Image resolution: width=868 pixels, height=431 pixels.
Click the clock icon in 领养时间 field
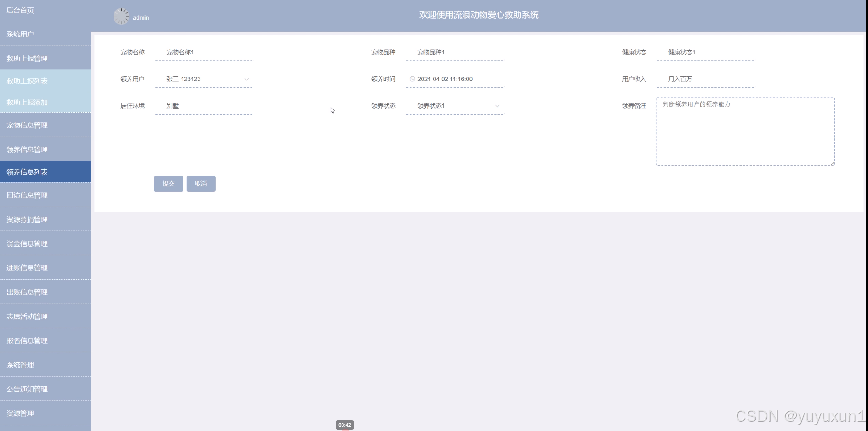412,79
